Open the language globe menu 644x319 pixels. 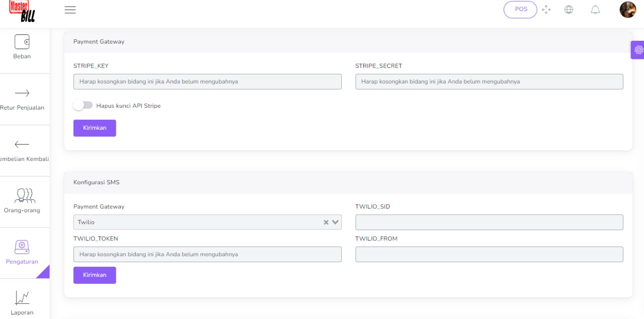[569, 10]
